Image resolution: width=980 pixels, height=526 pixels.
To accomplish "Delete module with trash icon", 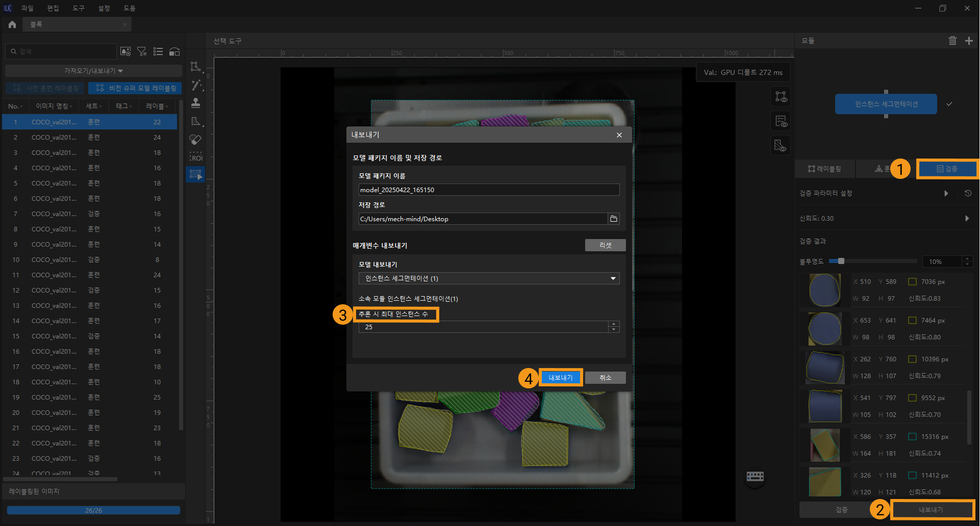I will (x=952, y=41).
